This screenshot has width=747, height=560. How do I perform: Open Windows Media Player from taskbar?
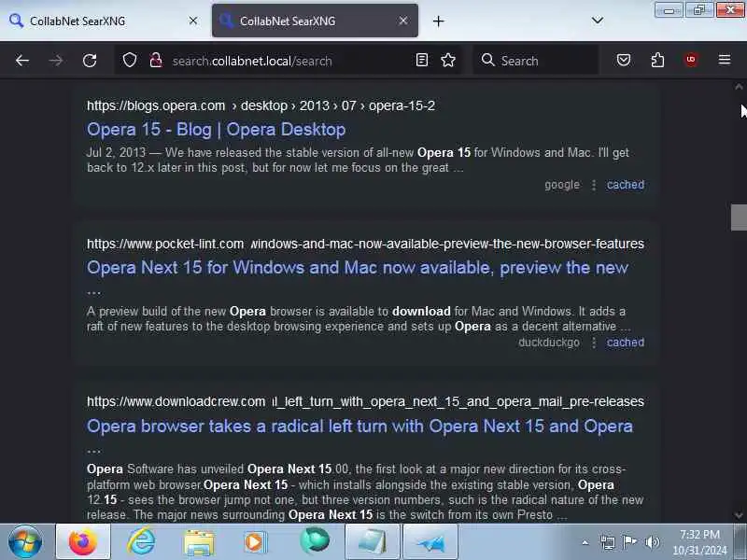[x=256, y=542]
